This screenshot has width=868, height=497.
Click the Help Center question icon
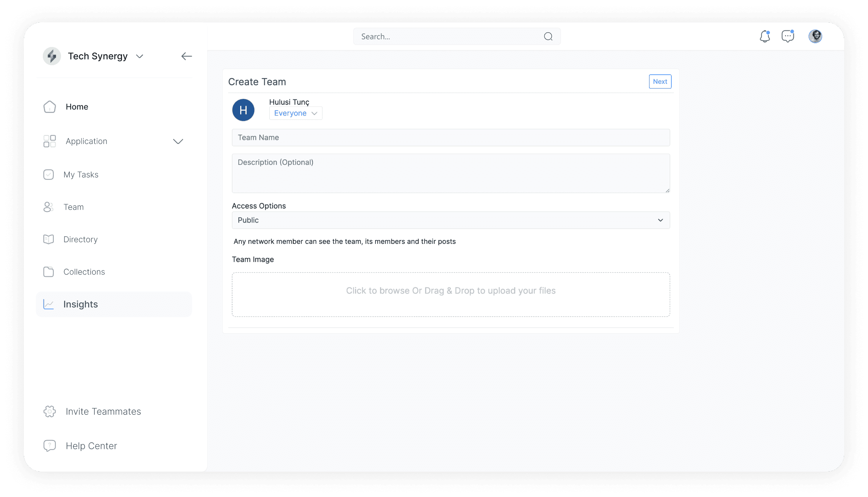click(x=50, y=446)
